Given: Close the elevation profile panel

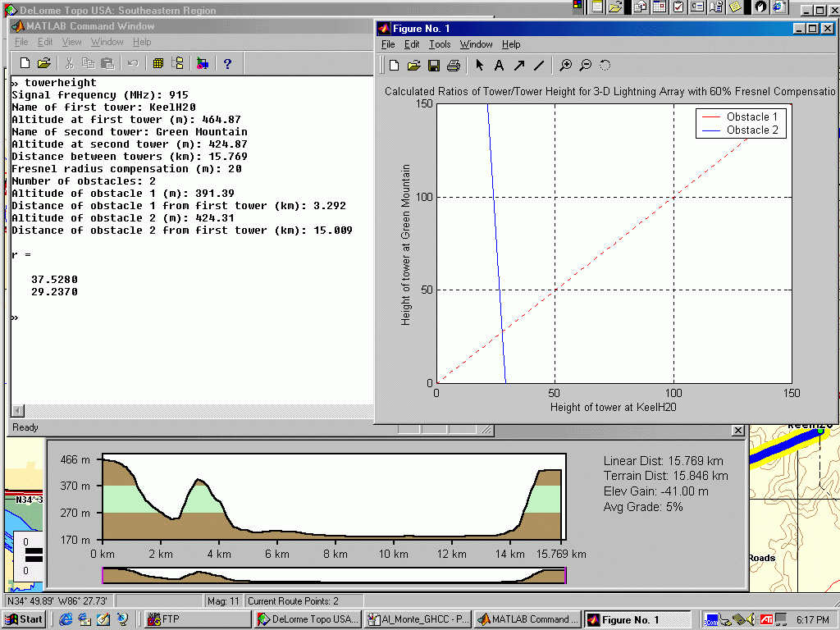Looking at the screenshot, I should pyautogui.click(x=737, y=431).
